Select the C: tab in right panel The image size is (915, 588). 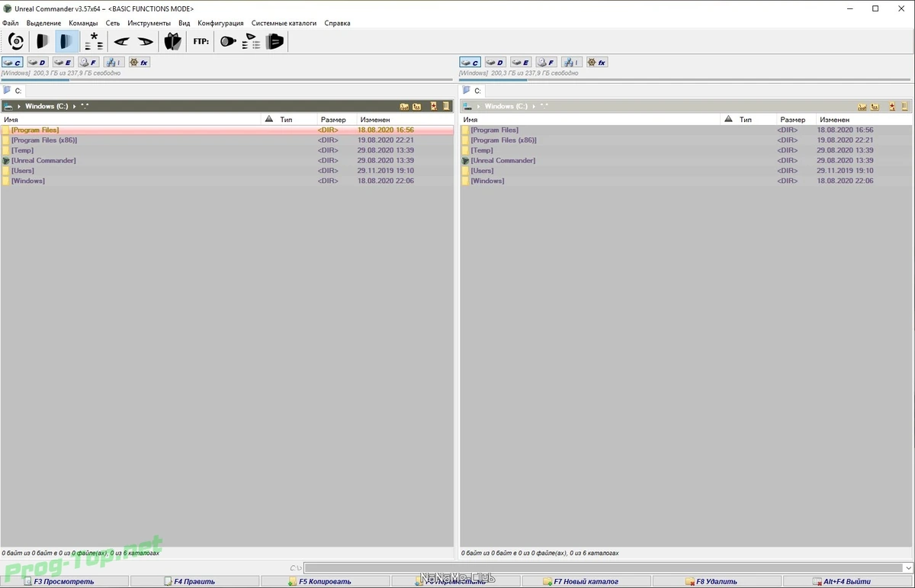click(473, 91)
